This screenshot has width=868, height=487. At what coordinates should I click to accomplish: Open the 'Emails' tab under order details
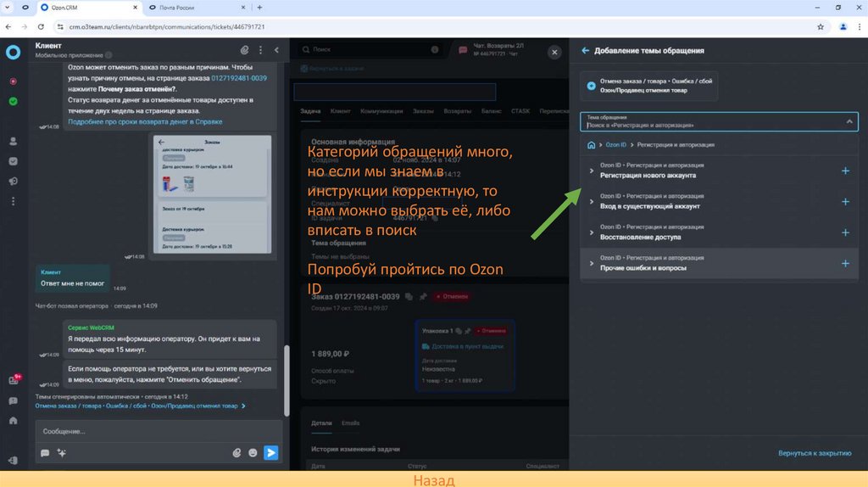point(350,423)
